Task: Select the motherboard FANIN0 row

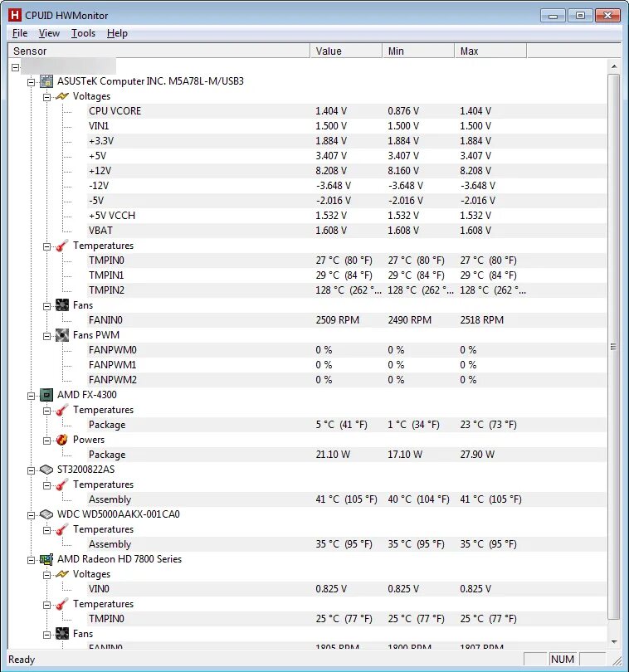Action: click(346, 320)
